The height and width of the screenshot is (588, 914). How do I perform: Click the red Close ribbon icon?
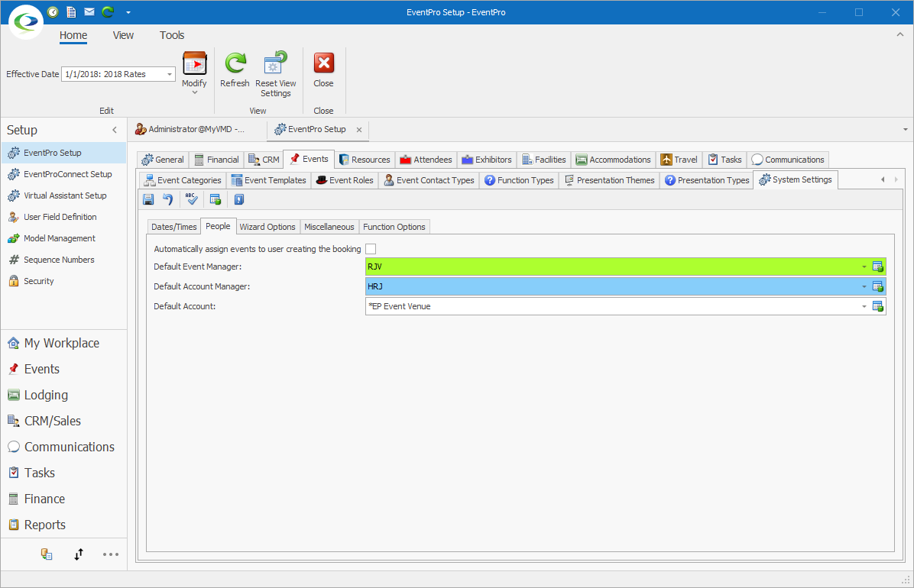pos(323,63)
